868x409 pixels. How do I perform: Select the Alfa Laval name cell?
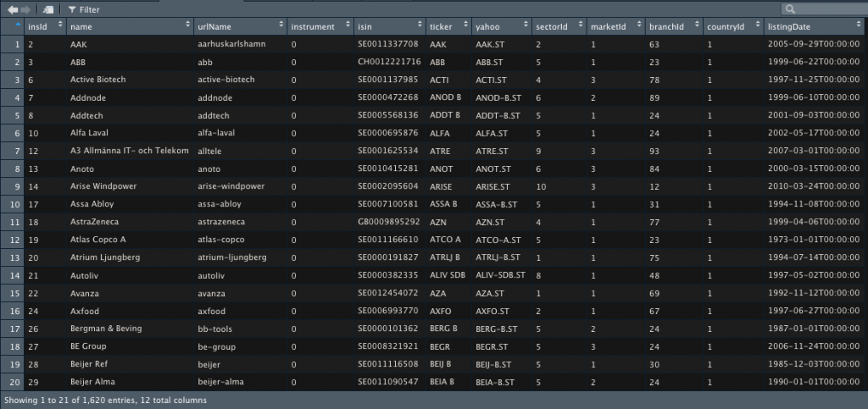(x=130, y=133)
